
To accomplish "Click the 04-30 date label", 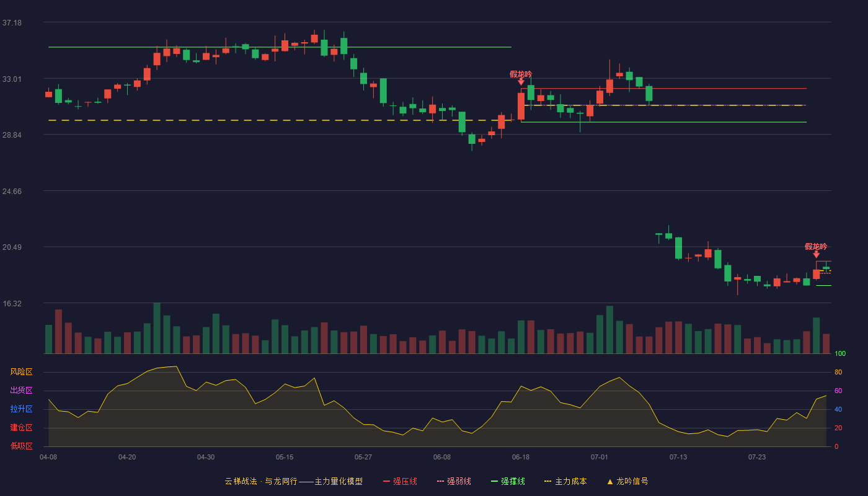I will [206, 457].
